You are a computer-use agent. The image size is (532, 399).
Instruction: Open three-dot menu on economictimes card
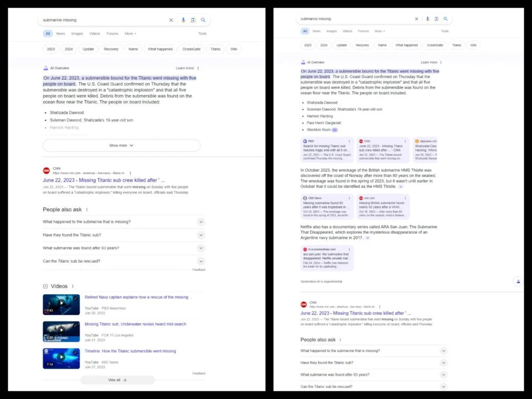point(349,250)
